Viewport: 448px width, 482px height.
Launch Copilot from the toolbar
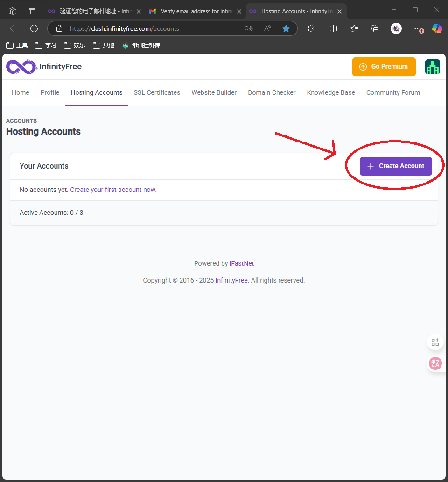(437, 28)
